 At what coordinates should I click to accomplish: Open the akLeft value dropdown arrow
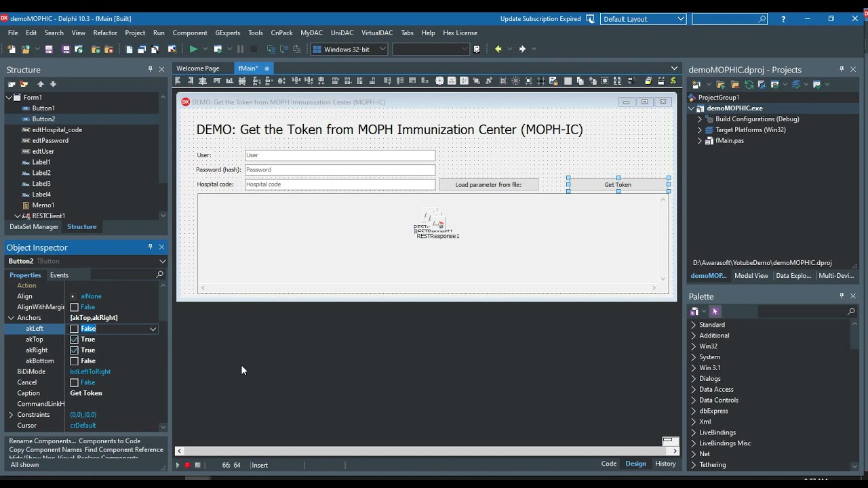[153, 329]
